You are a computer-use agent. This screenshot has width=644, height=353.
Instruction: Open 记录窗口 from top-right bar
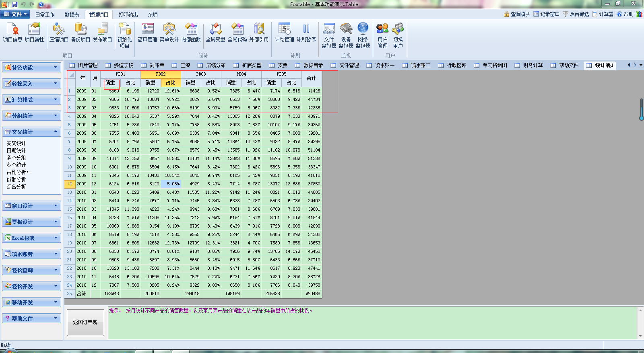[x=547, y=14]
